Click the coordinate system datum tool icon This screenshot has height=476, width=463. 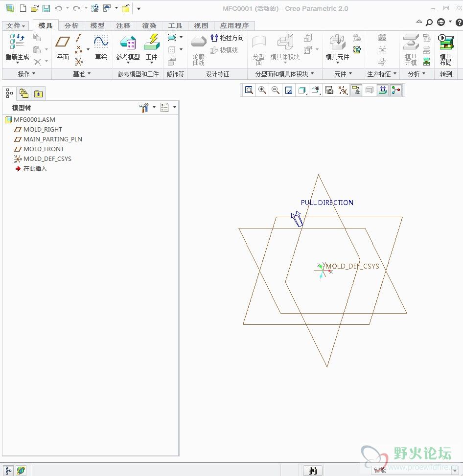(79, 62)
